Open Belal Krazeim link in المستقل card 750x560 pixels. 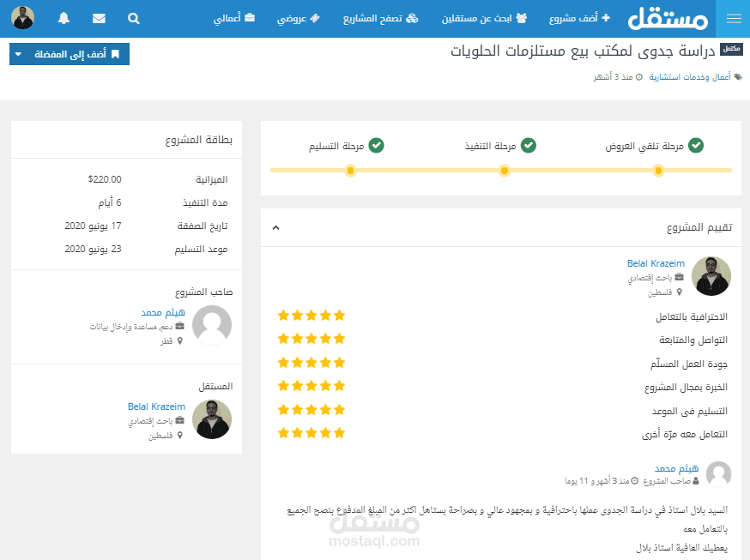point(156,406)
